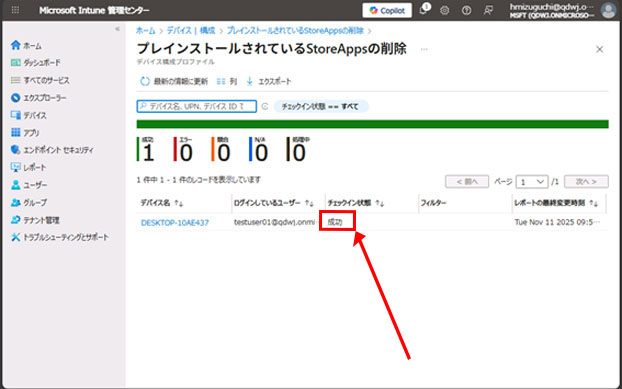The width and height of the screenshot is (622, 389).
Task: Refresh with 最新の情報に更新
Action: (174, 81)
